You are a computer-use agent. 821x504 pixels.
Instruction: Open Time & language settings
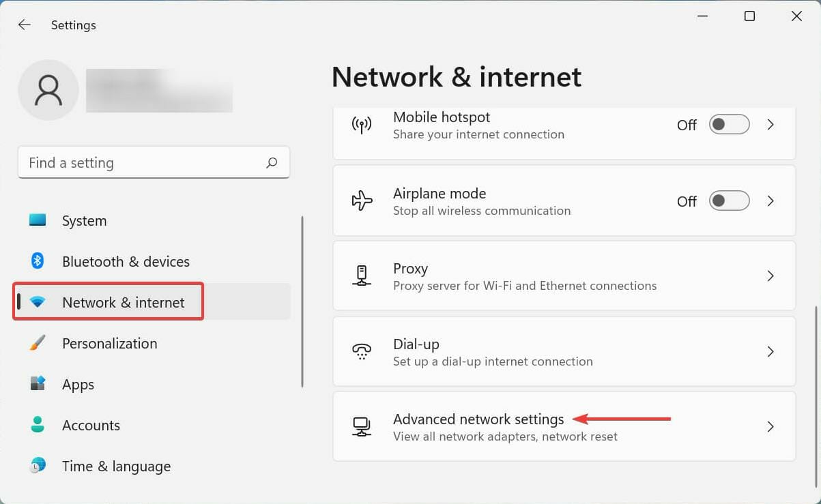116,466
